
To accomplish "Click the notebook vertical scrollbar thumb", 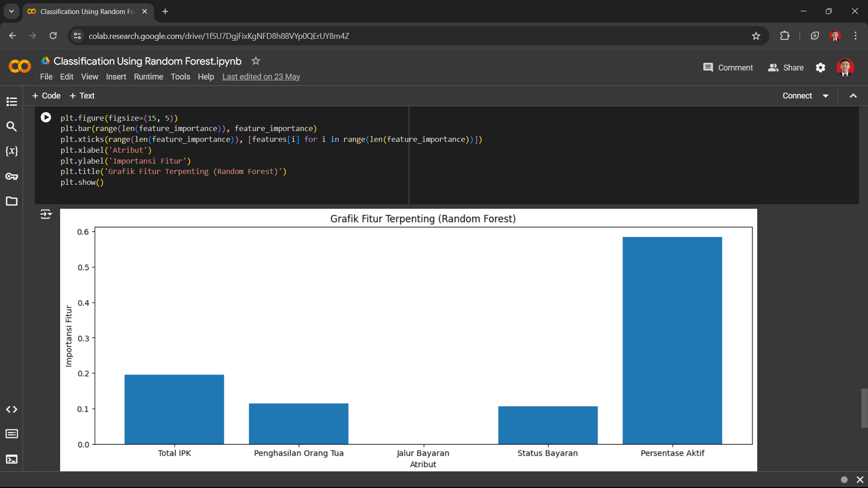I will tap(864, 408).
